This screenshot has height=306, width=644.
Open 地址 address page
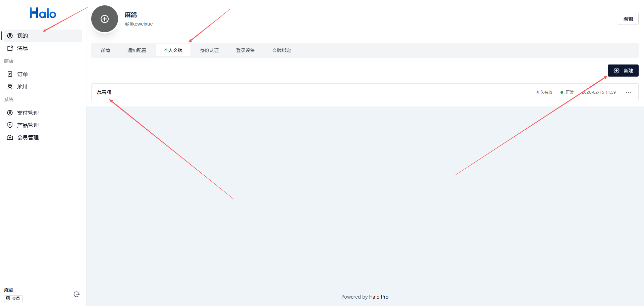coord(22,87)
